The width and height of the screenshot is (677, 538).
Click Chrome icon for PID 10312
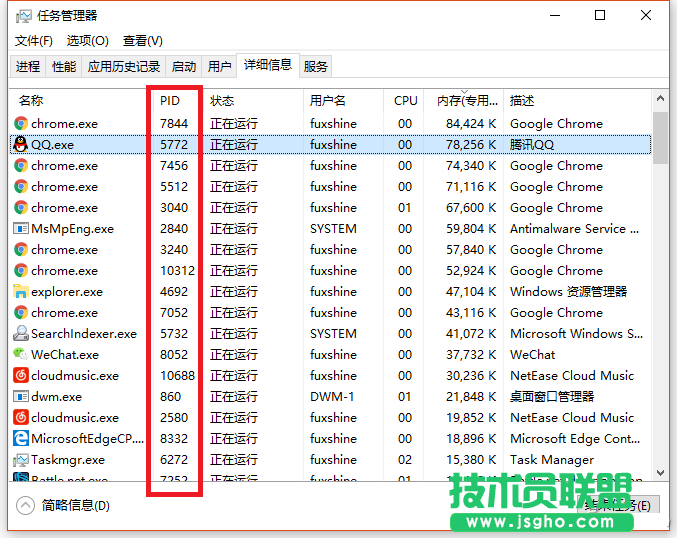[20, 270]
